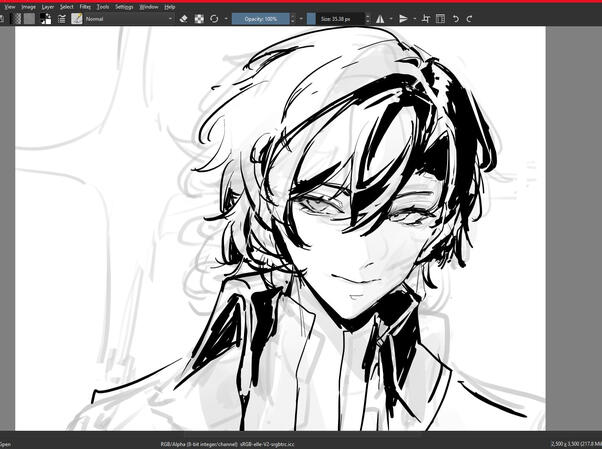602x449 pixels.
Task: Click the redo arrow
Action: point(470,18)
